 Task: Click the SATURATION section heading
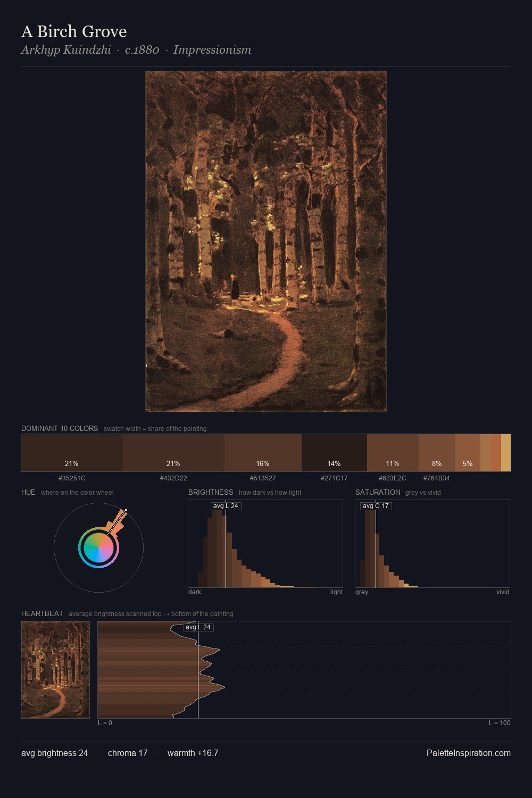click(378, 492)
